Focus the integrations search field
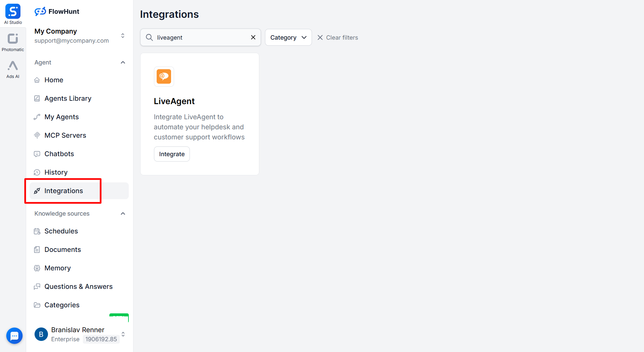Image resolution: width=644 pixels, height=352 pixels. (x=201, y=37)
